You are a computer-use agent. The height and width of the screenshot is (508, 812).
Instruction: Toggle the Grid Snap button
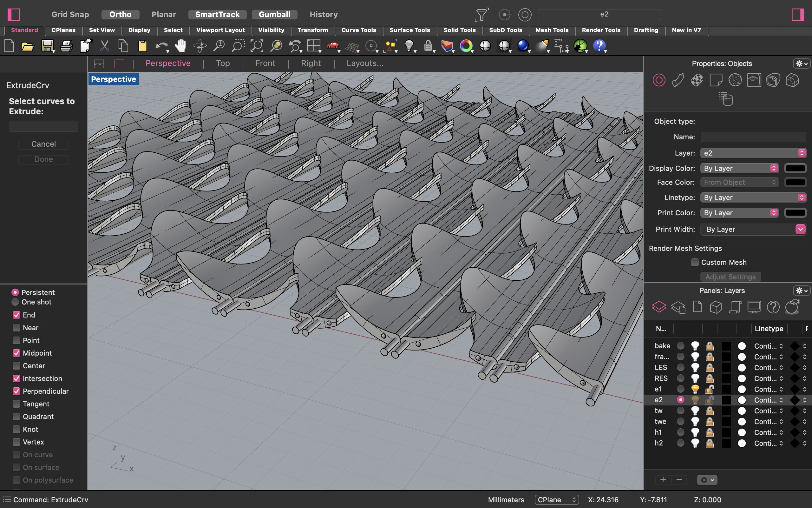pos(70,15)
